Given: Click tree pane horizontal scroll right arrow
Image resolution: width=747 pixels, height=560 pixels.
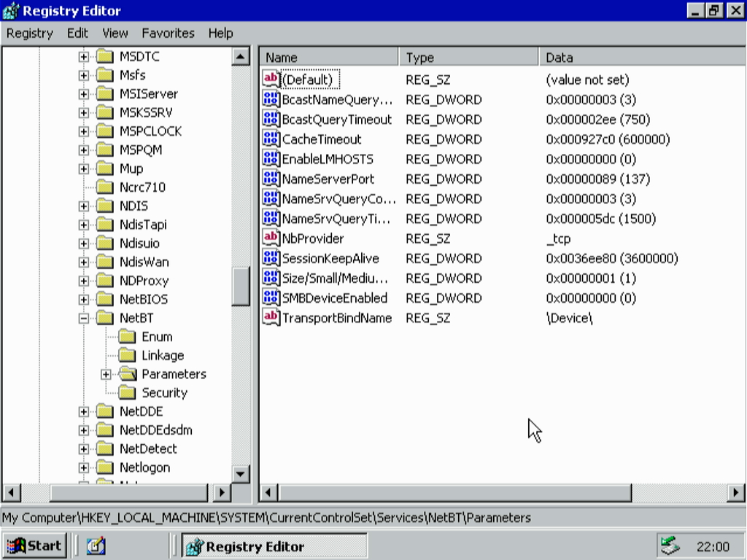Looking at the screenshot, I should (x=222, y=492).
